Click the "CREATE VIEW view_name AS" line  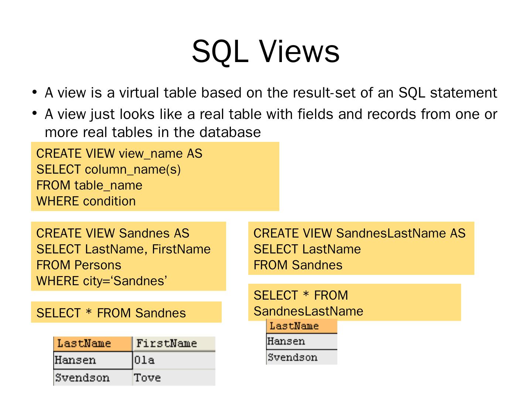[x=119, y=153]
